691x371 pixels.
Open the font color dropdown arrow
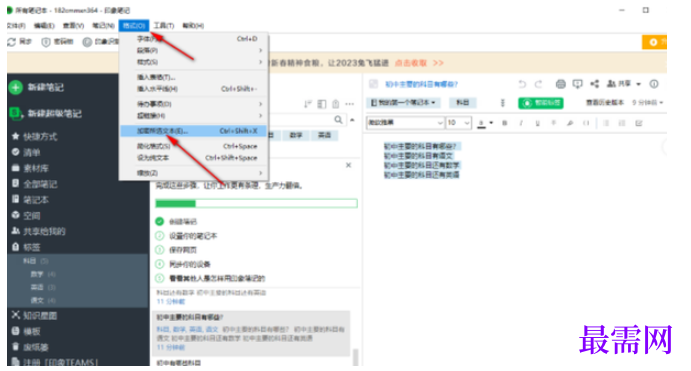point(491,123)
